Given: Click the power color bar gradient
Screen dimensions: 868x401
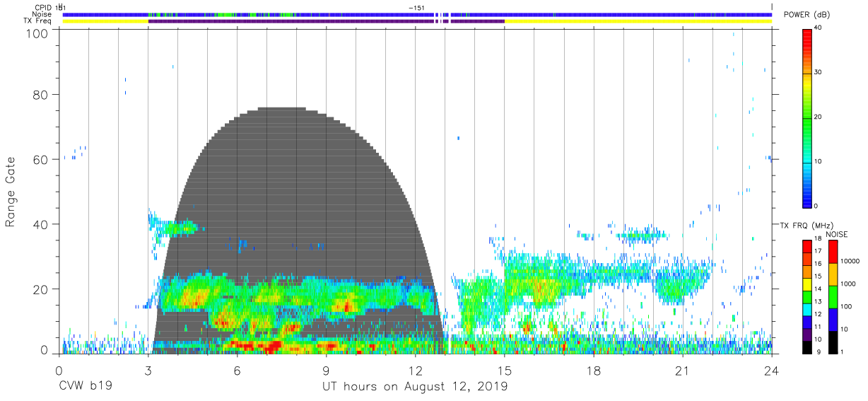Looking at the screenshot, I should 807,117.
